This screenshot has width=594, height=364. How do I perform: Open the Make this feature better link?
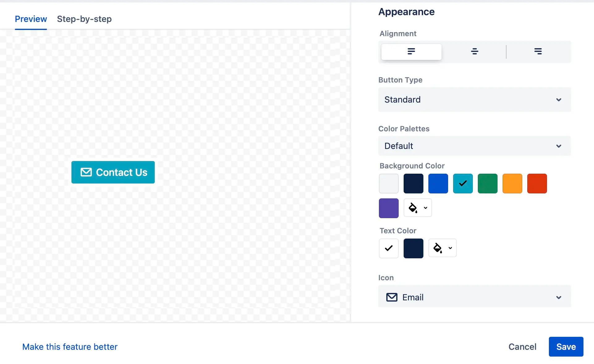[70, 346]
